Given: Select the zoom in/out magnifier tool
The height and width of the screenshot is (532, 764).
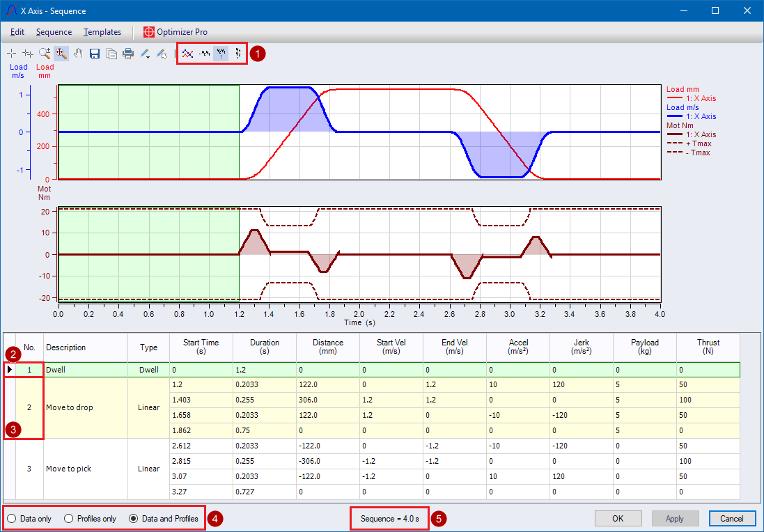Looking at the screenshot, I should (x=45, y=54).
